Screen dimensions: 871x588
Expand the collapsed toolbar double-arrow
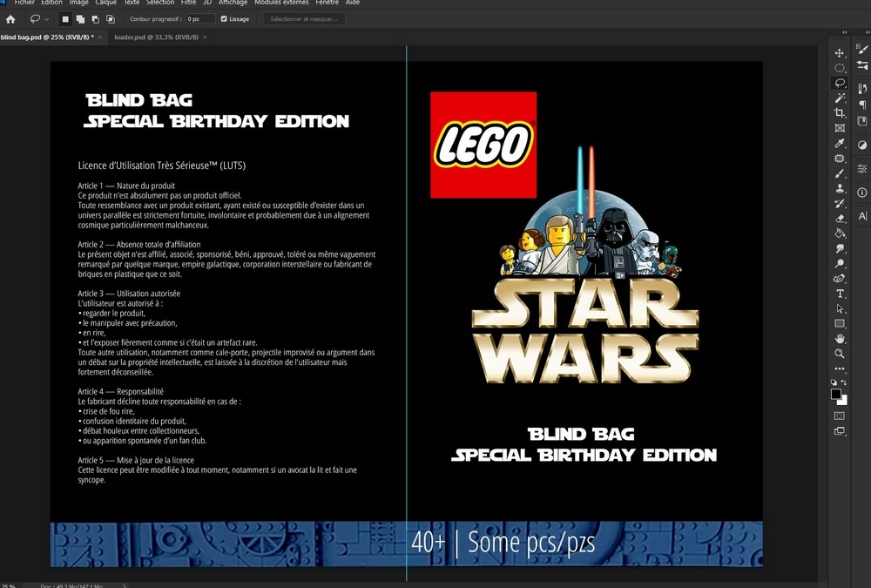pyautogui.click(x=844, y=33)
